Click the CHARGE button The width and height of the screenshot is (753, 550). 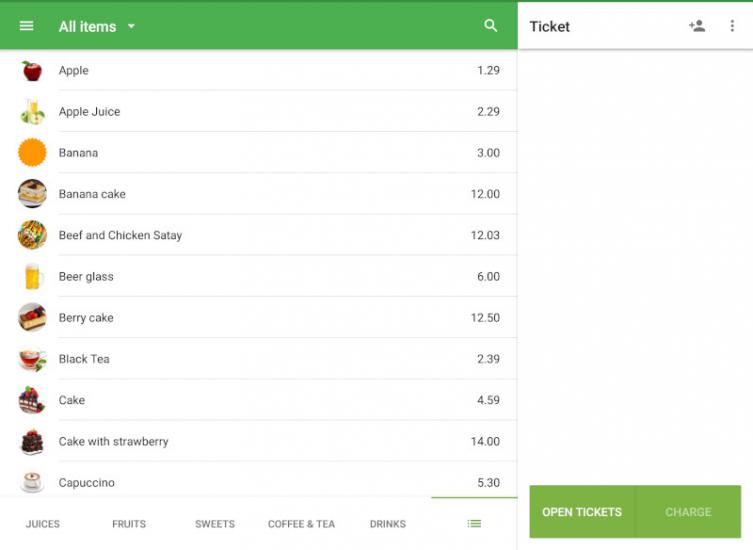688,512
